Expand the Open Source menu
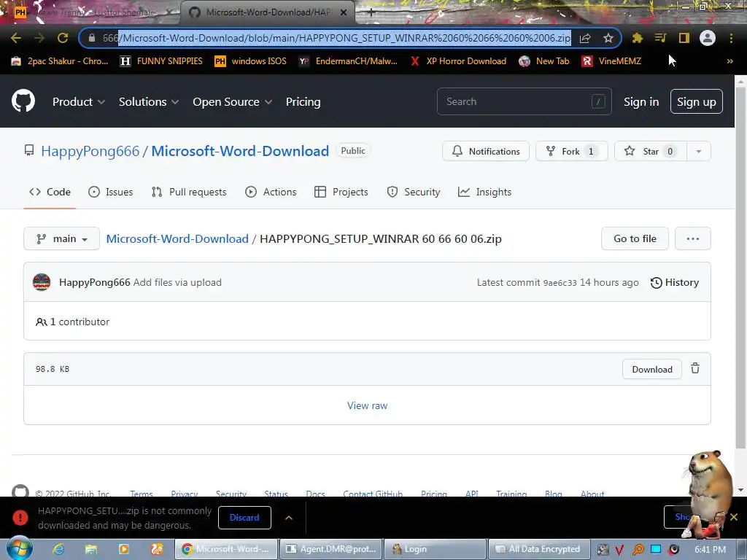 click(233, 102)
